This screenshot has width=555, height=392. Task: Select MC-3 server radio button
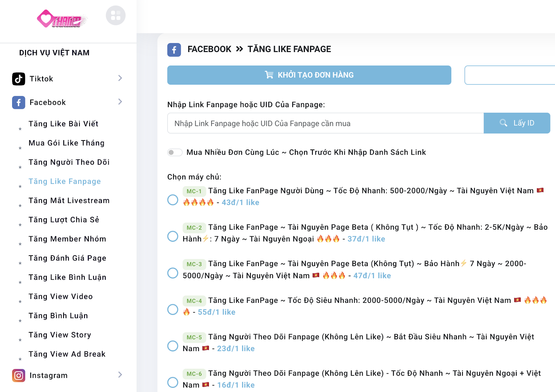tap(173, 273)
